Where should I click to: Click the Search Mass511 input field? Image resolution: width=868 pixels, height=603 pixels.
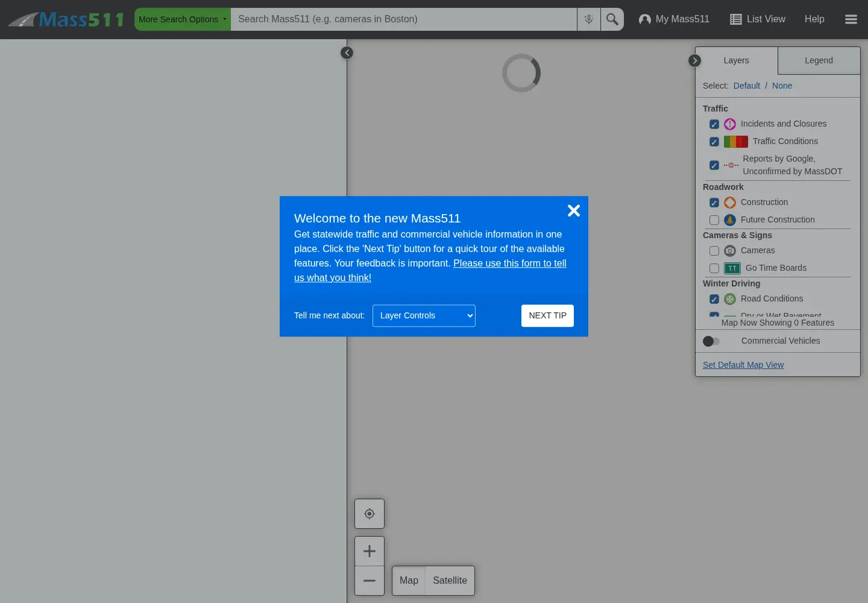coord(404,19)
